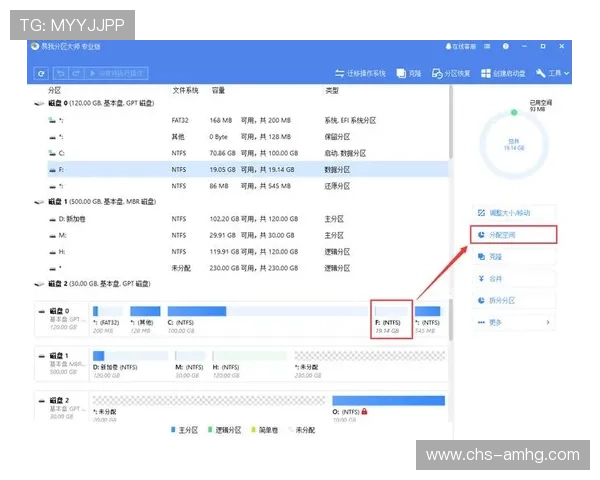Select the FAT32 EFI system partition row
This screenshot has width=600, height=480.
248,120
